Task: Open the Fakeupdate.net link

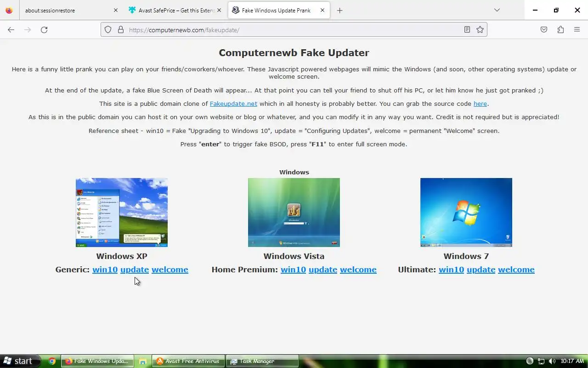Action: (x=233, y=104)
